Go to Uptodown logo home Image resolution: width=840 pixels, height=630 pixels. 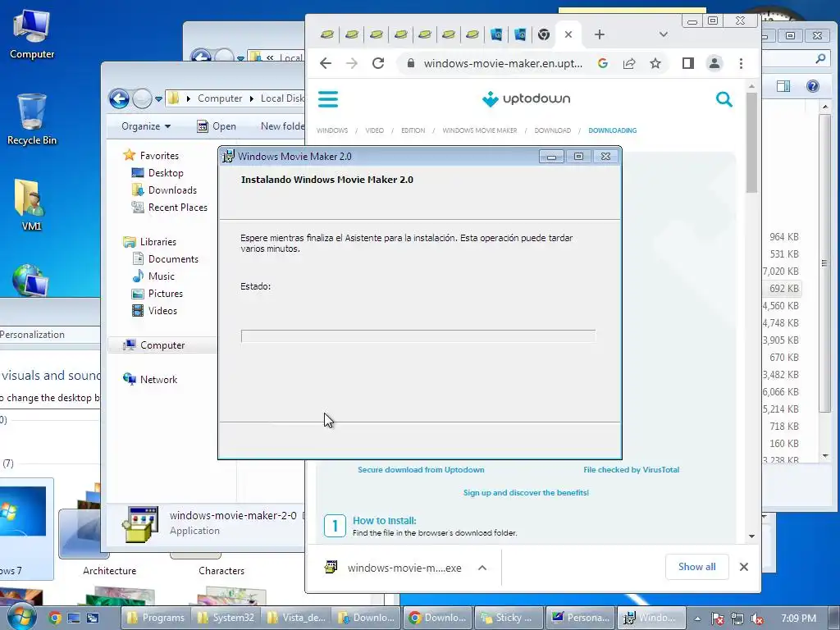click(526, 98)
